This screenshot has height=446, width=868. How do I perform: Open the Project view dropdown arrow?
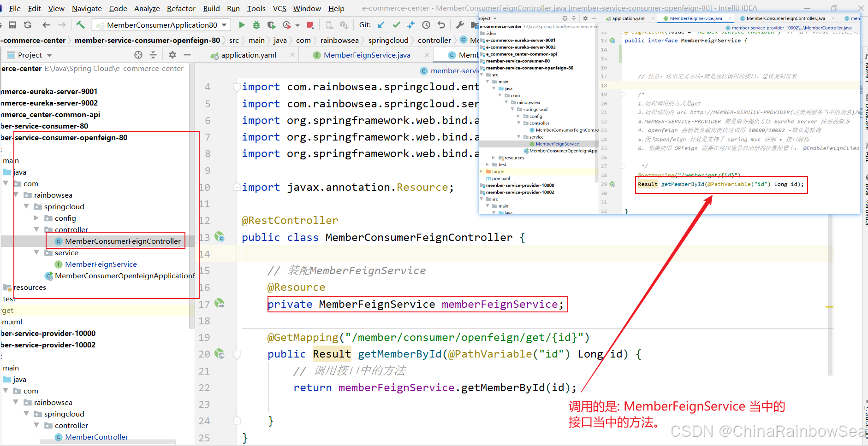49,55
